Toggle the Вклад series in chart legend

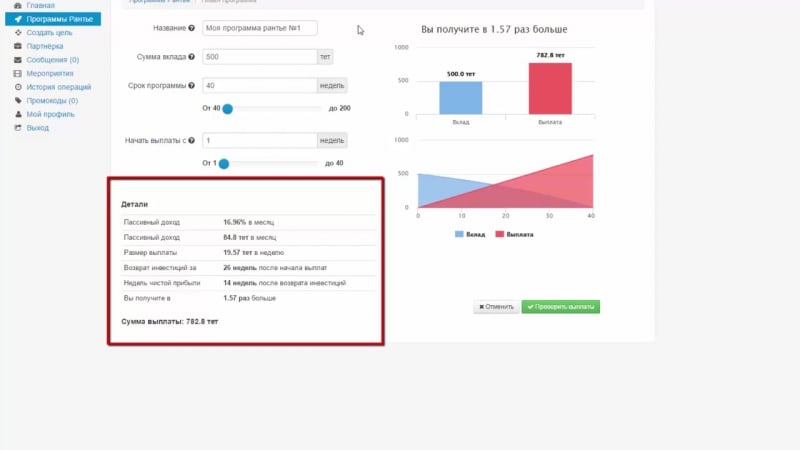[470, 234]
